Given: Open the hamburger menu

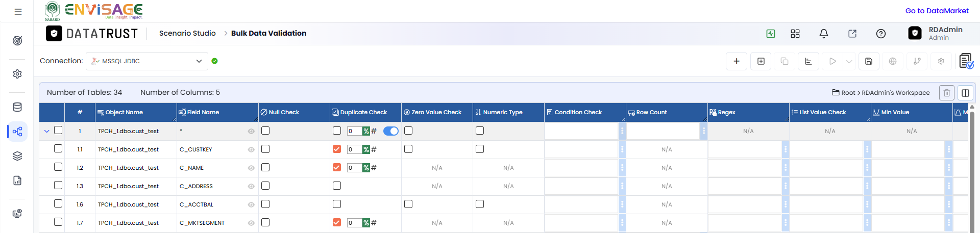Looking at the screenshot, I should pyautogui.click(x=18, y=11).
